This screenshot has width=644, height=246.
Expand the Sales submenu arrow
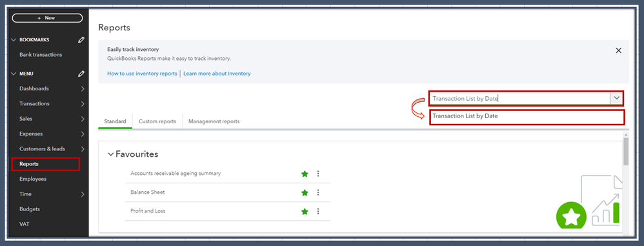pyautogui.click(x=83, y=119)
